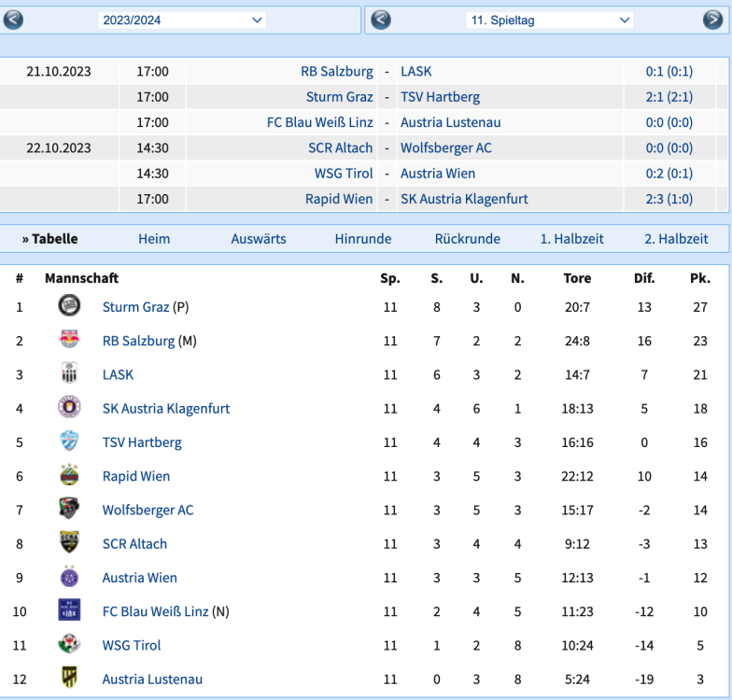
Task: Go to previous season arrow button
Action: [x=13, y=20]
